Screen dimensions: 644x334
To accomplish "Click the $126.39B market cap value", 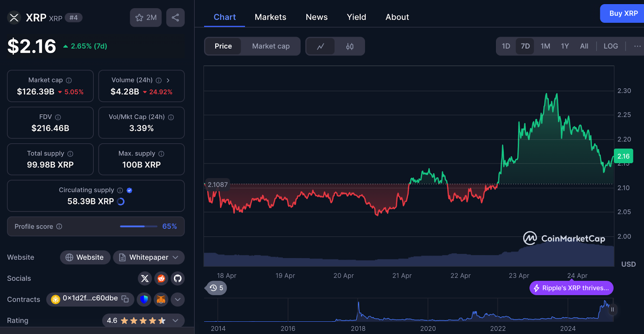I will click(x=35, y=92).
